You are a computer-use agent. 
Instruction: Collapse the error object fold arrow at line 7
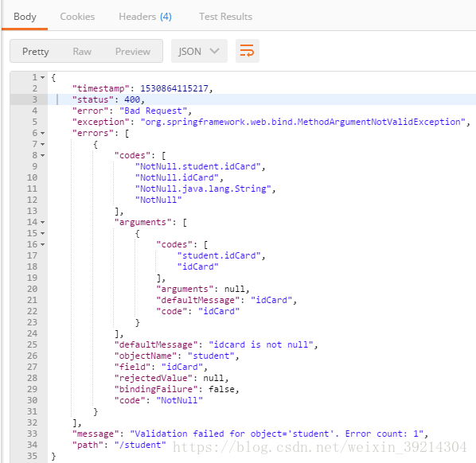[42, 145]
